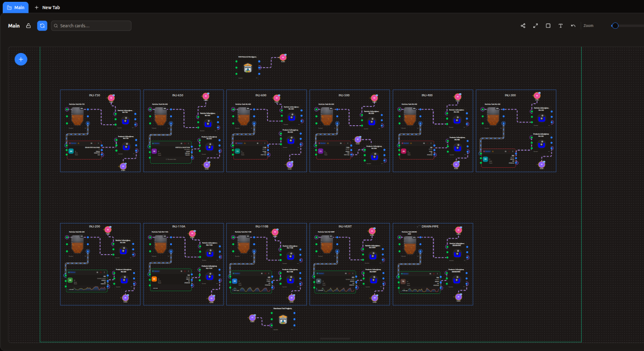Click the blue plus add-card button
The height and width of the screenshot is (351, 644).
coord(21,59)
